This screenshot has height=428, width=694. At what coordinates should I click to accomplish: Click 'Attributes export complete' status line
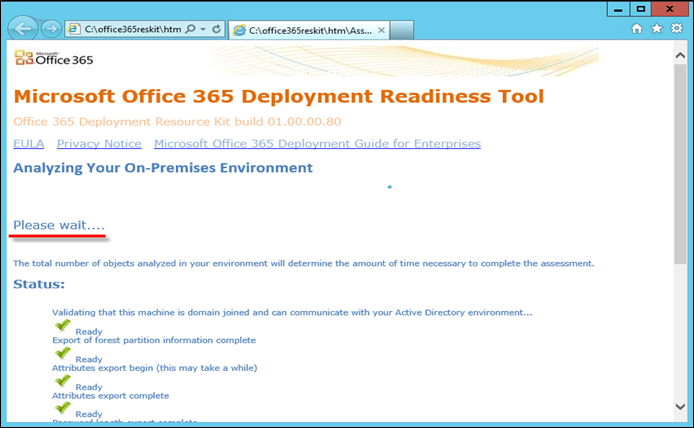[x=111, y=396]
